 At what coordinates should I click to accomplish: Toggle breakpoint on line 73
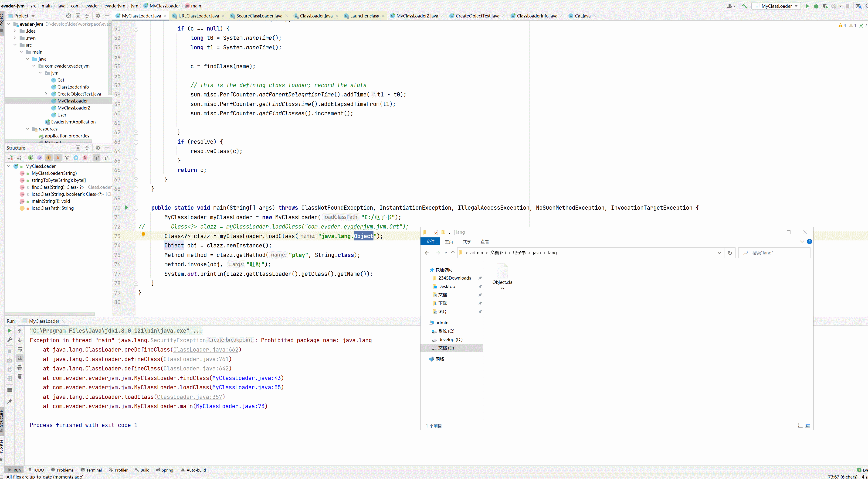tap(127, 236)
